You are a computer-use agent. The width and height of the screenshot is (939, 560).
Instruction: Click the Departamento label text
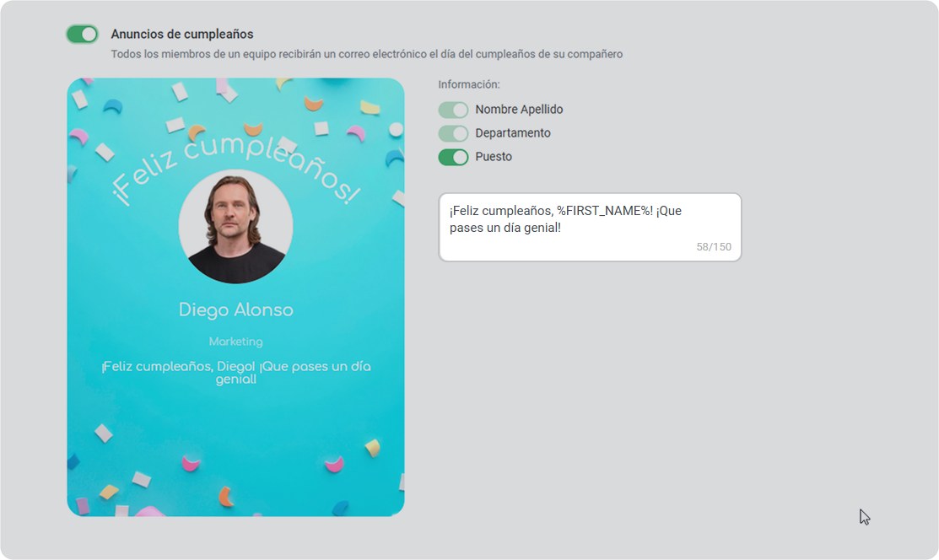513,133
